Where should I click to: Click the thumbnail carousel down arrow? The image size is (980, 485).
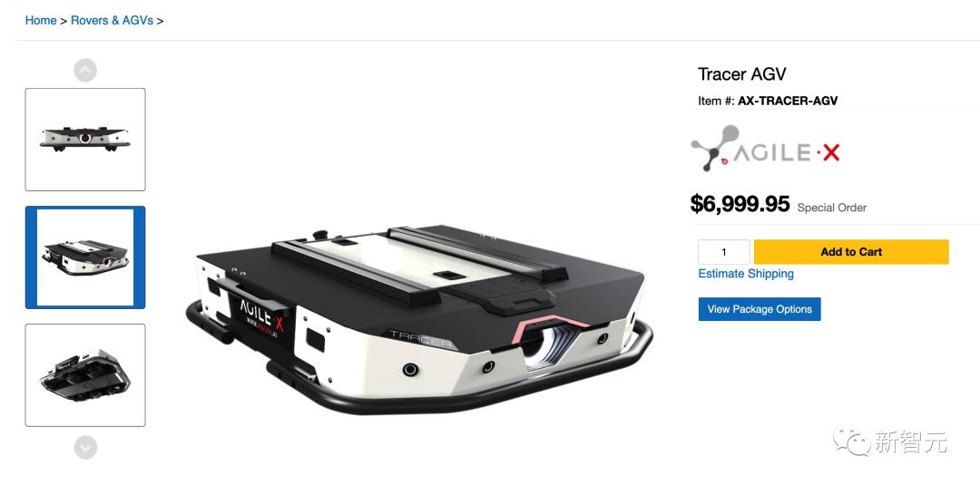point(85,447)
